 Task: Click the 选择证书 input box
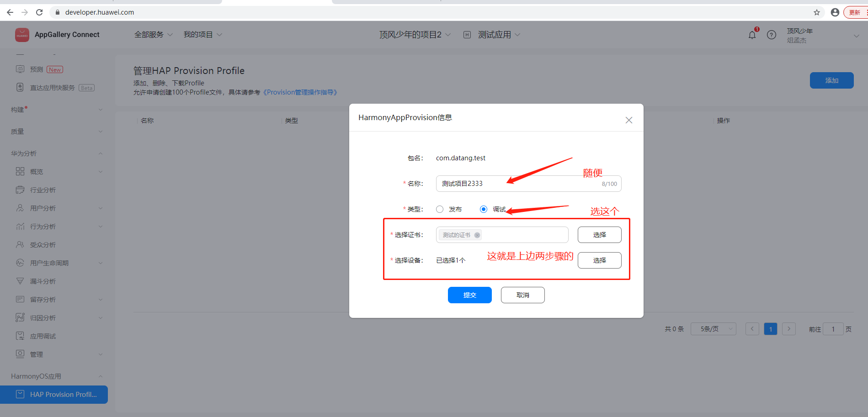click(x=502, y=235)
